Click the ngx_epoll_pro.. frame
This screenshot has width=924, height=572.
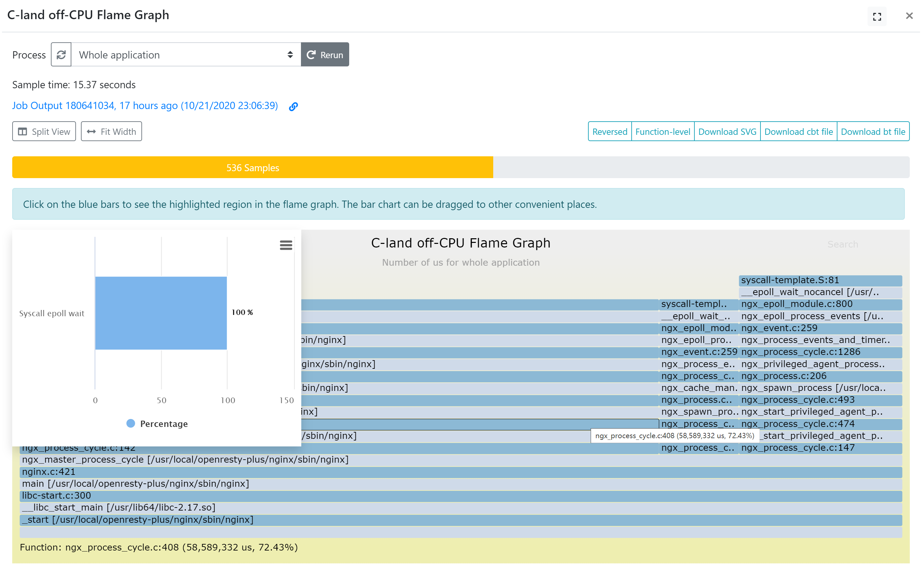(x=699, y=340)
